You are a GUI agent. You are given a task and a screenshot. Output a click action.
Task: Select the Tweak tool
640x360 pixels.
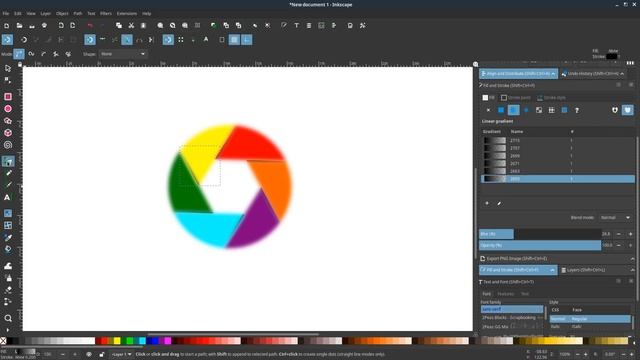8,266
